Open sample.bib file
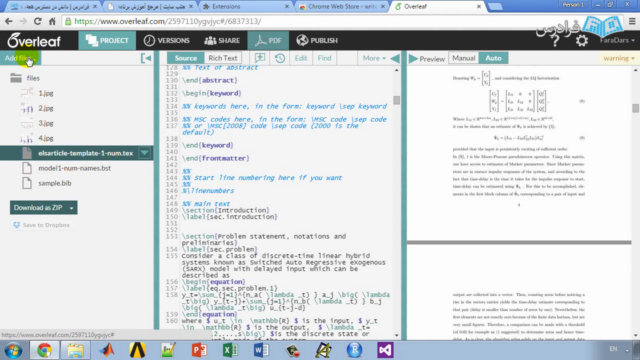This screenshot has width=640, height=360. coord(55,183)
